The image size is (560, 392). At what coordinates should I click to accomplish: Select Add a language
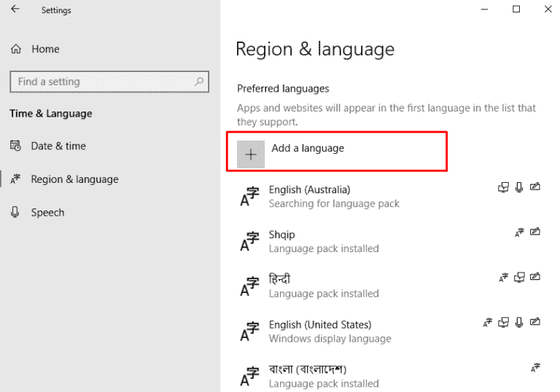click(308, 149)
